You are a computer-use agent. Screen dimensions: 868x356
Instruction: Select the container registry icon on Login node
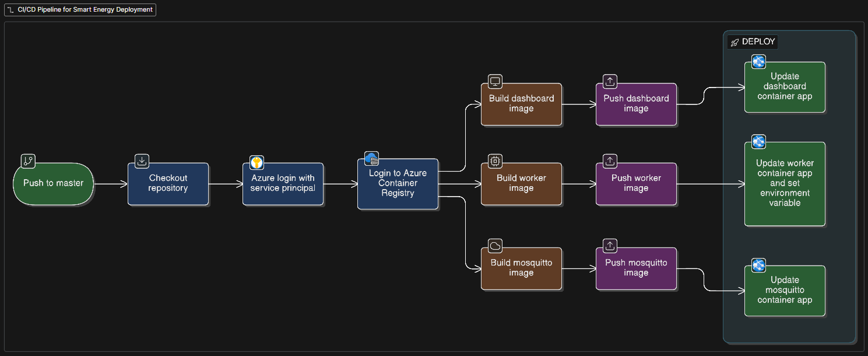(x=371, y=158)
